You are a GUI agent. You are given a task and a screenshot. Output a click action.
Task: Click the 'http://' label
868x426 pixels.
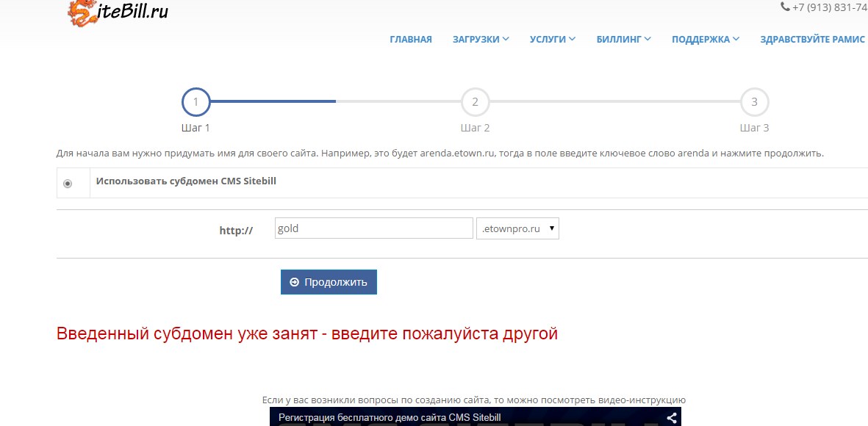coord(236,231)
